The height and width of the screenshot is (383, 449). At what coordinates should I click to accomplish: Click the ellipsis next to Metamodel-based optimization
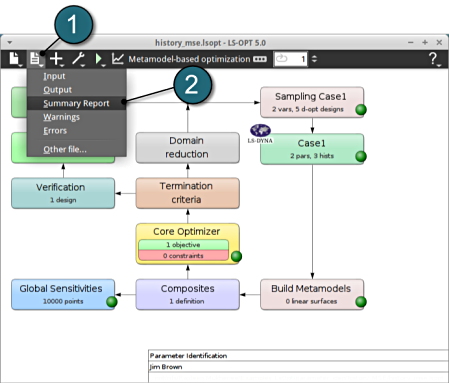(x=260, y=59)
